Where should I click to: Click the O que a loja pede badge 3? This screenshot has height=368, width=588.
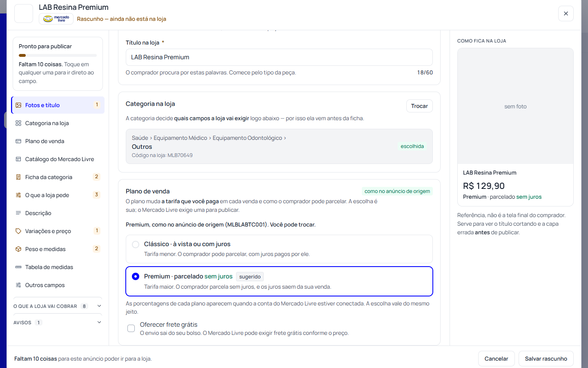tap(96, 195)
